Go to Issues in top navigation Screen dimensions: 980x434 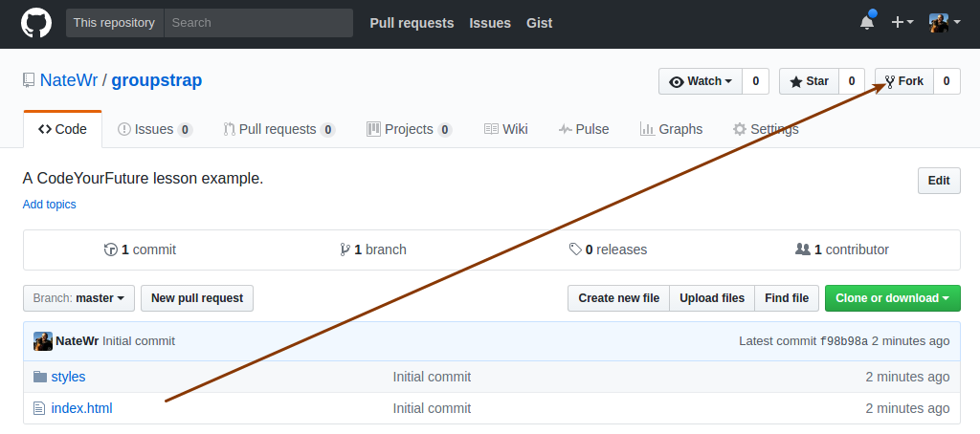coord(490,23)
